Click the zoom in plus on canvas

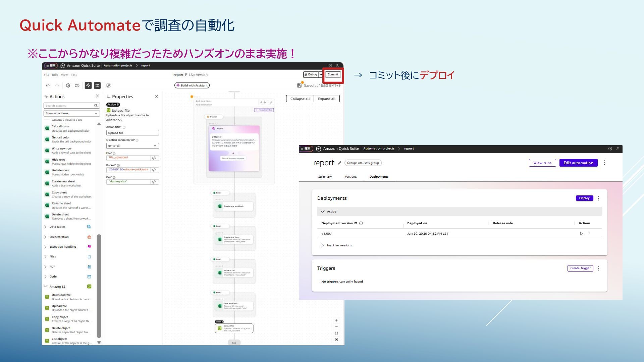[x=336, y=320]
